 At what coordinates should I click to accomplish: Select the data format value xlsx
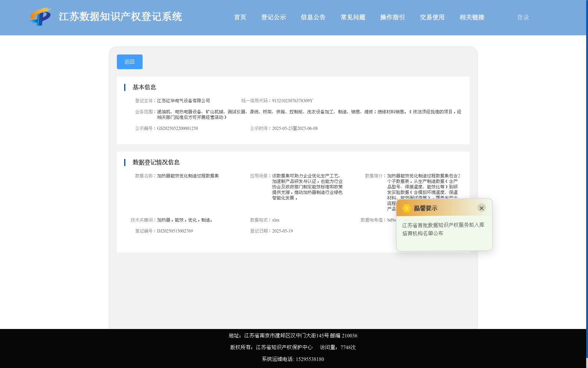276,220
